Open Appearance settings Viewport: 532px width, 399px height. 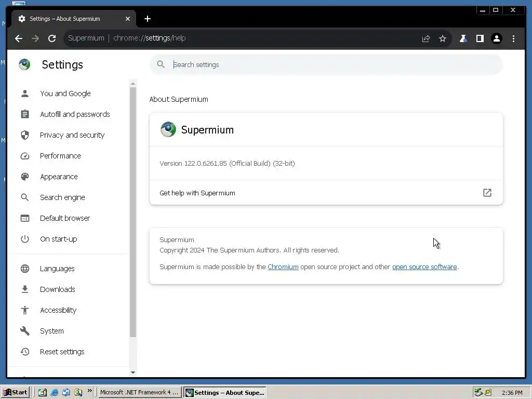tap(59, 177)
